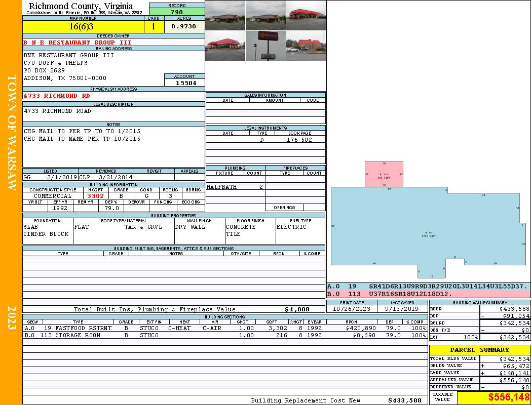Open the top-middle building photo thumbnail
This screenshot has height=405, width=532.
coord(265,16)
